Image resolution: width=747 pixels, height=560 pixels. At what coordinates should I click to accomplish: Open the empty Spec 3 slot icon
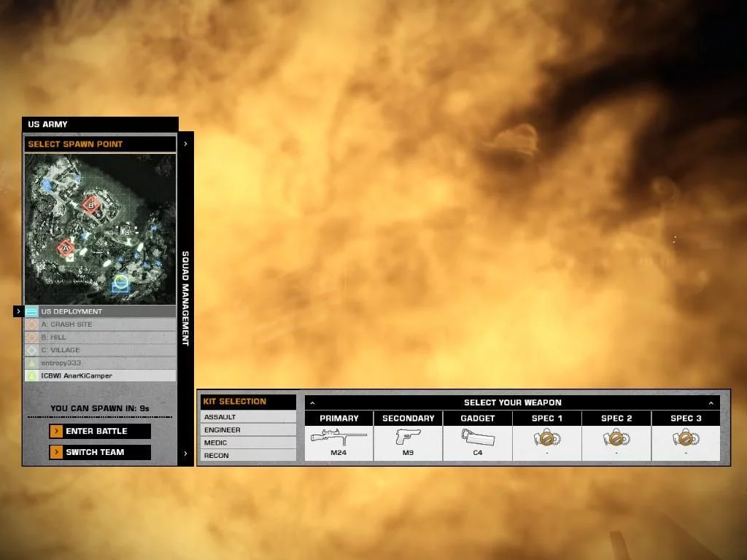click(x=686, y=437)
